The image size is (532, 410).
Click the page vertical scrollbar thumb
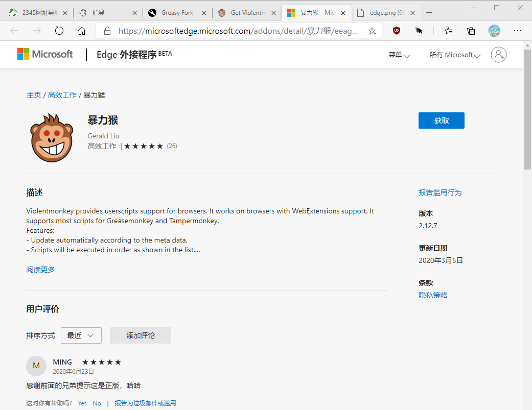point(527,109)
